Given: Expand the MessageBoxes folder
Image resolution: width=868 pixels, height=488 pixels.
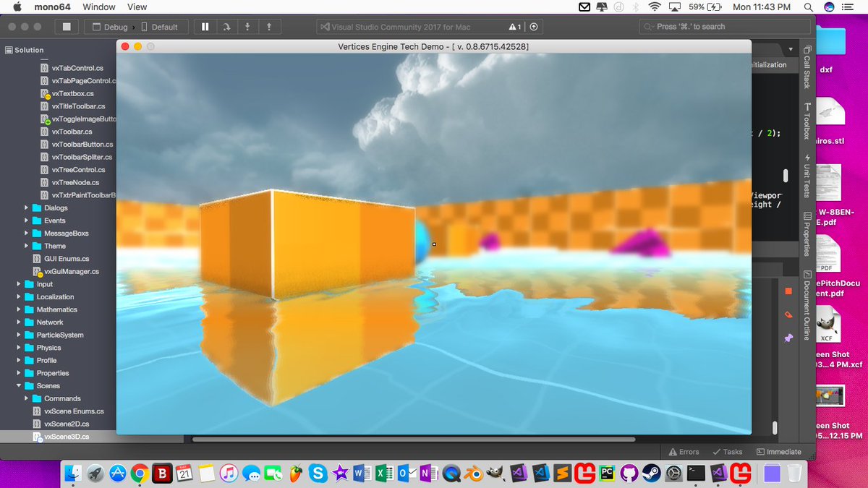Looking at the screenshot, I should [27, 234].
